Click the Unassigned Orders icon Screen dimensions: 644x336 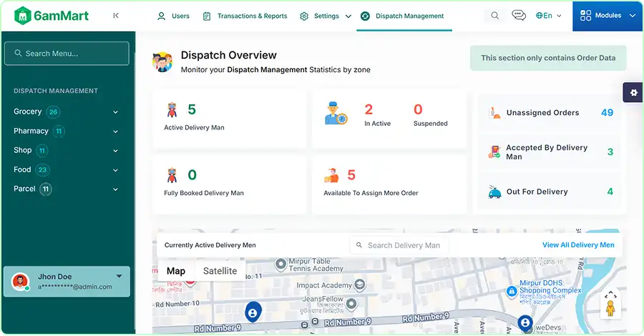point(495,113)
